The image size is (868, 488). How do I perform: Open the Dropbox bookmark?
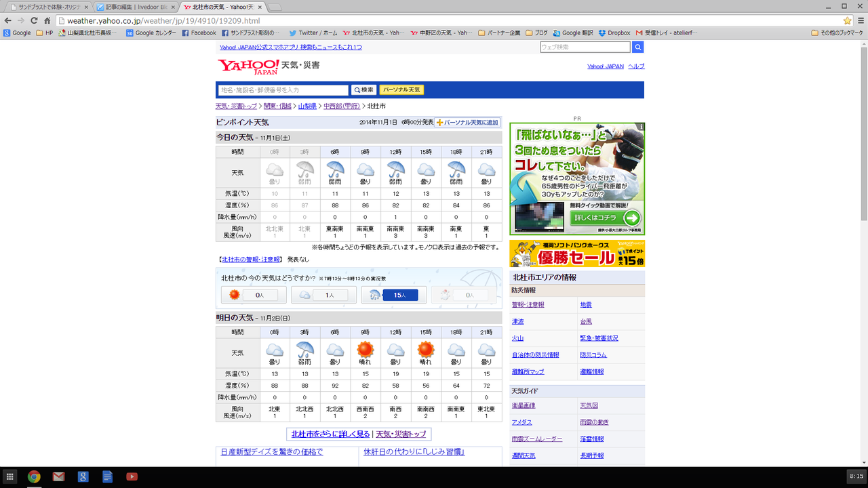[614, 33]
